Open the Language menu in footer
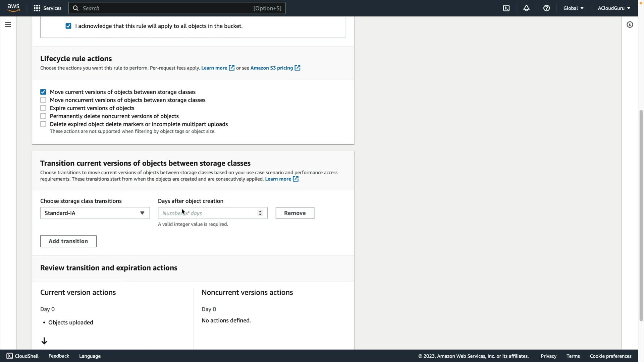 pos(90,356)
